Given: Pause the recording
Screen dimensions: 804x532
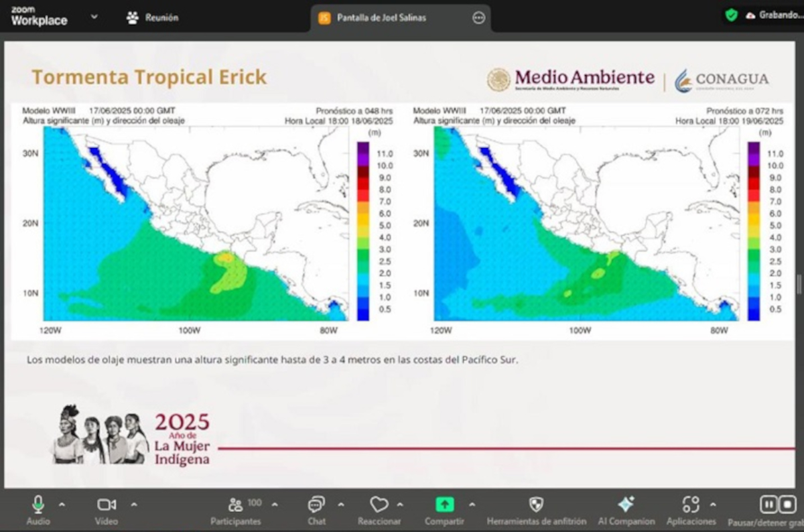Looking at the screenshot, I should 768,505.
